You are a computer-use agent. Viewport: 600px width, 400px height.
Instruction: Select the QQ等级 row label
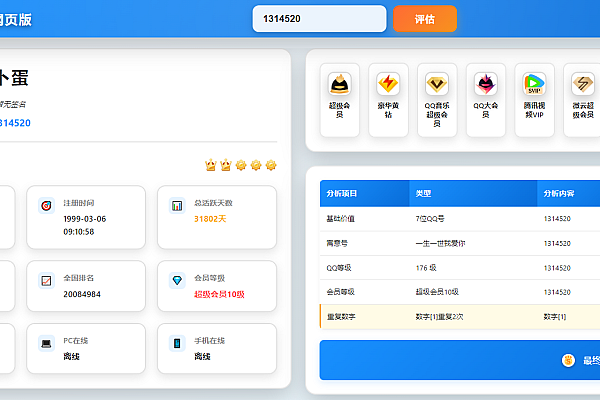(339, 268)
